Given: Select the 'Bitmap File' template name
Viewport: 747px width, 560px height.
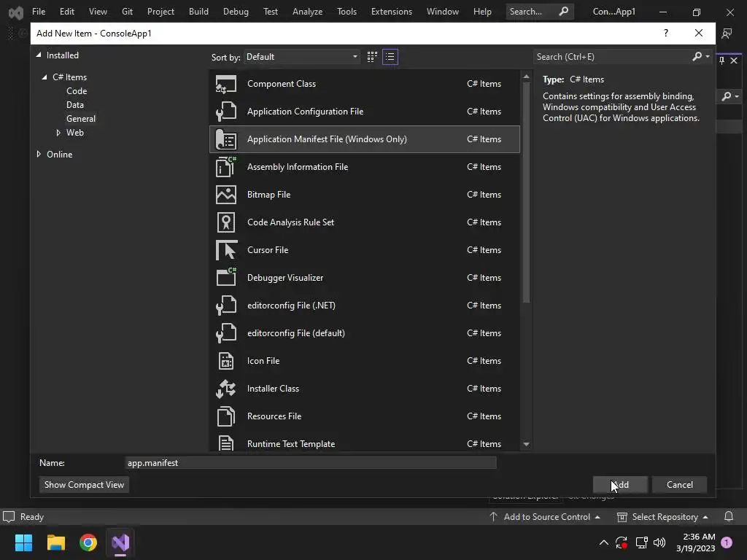Looking at the screenshot, I should click(268, 194).
